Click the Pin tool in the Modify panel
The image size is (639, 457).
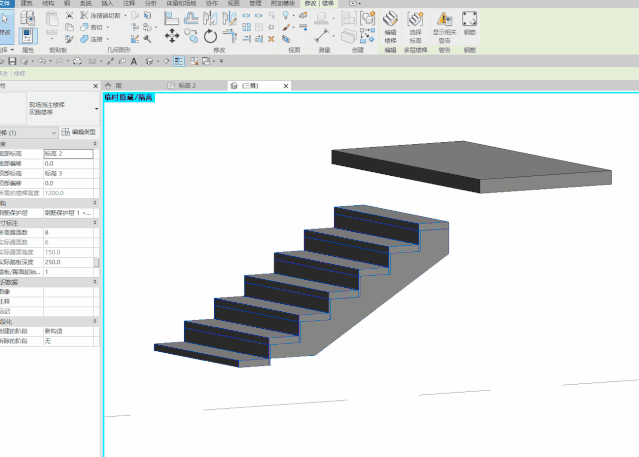coord(271,27)
